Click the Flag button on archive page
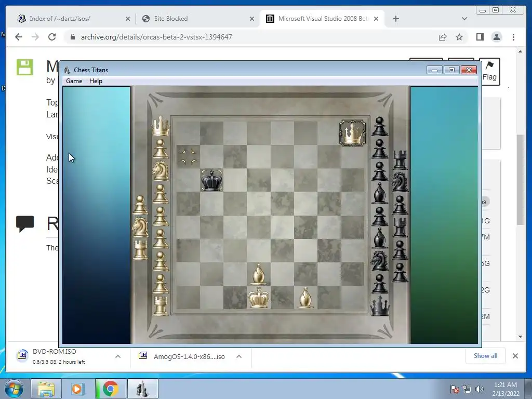 click(489, 71)
